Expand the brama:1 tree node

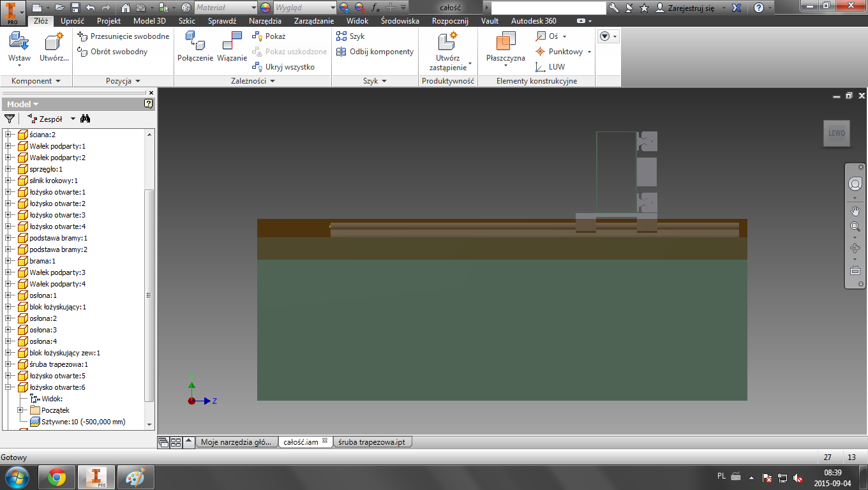click(x=8, y=261)
